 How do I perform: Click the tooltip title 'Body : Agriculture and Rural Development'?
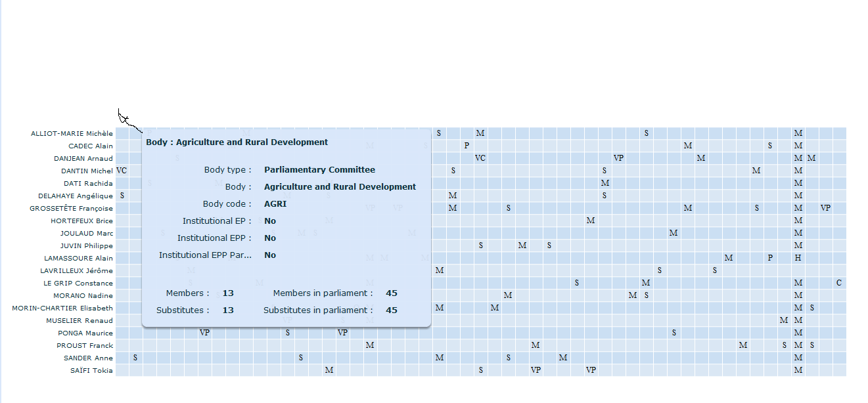point(237,142)
